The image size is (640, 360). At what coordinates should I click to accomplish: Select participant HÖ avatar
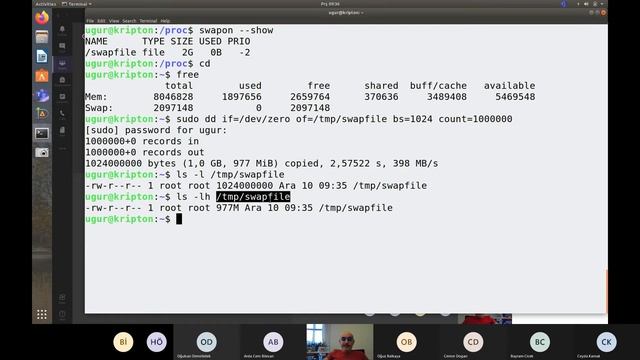pos(157,342)
